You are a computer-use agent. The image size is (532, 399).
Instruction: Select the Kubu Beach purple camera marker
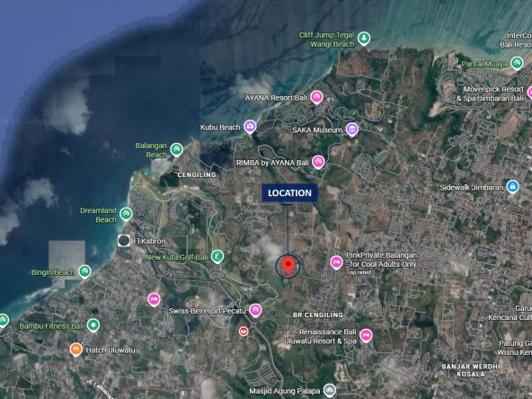tap(250, 127)
